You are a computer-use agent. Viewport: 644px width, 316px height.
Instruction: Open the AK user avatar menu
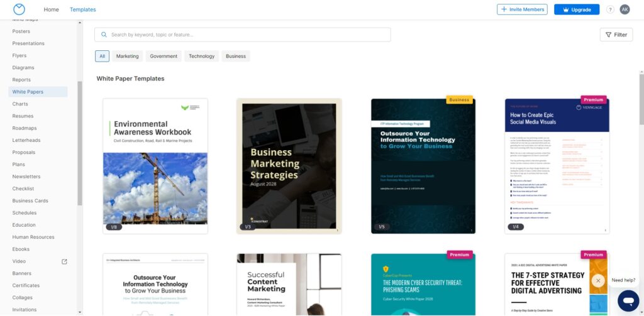625,9
